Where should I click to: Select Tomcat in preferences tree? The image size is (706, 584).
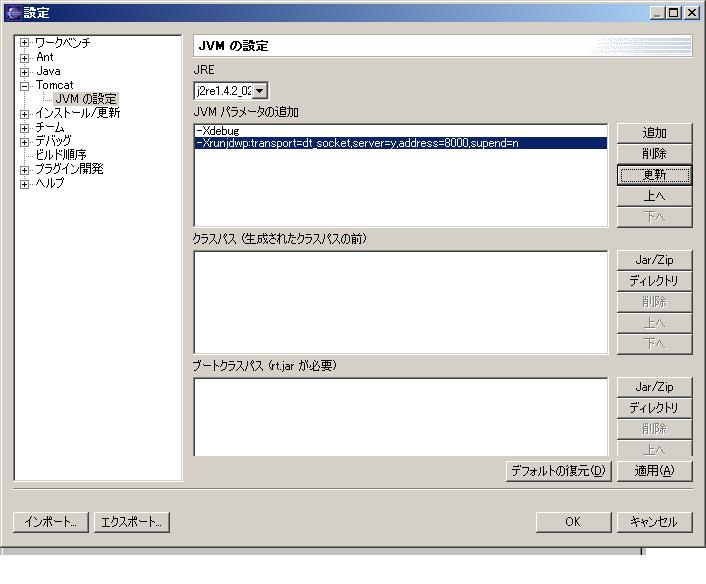point(54,85)
